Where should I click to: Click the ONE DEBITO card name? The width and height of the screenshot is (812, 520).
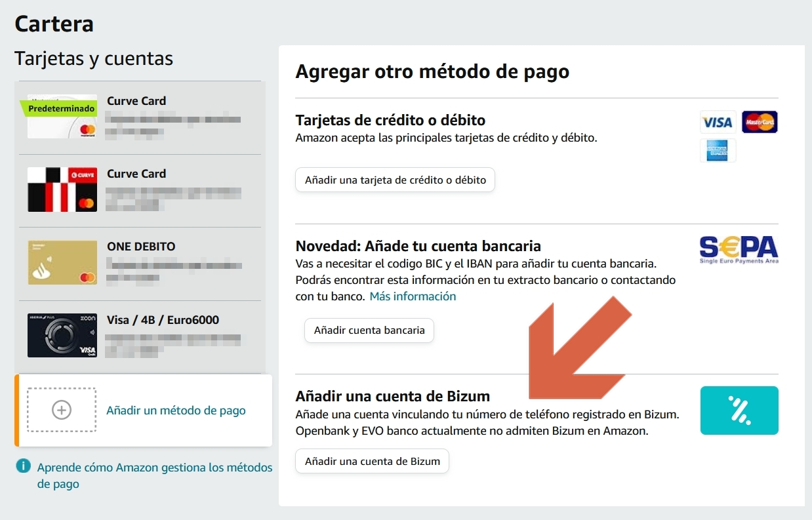click(x=141, y=247)
